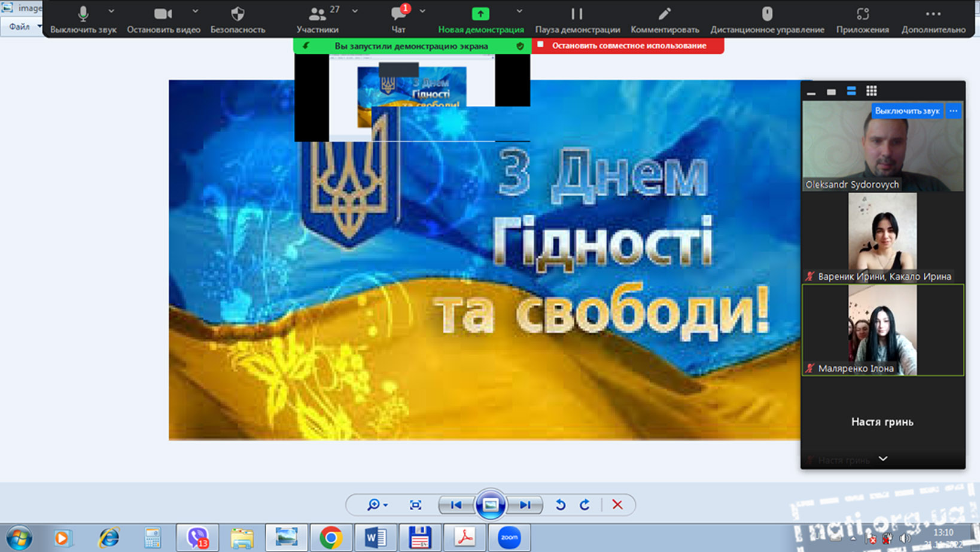Open the floppy disk app in taskbar

click(x=420, y=538)
